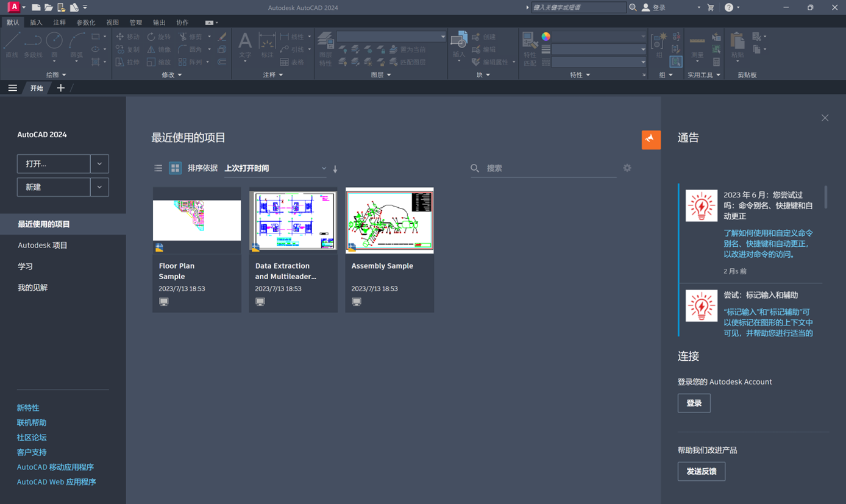Image resolution: width=846 pixels, height=504 pixels.
Task: Open the Parametric (参数化) ribbon tab
Action: (x=86, y=23)
